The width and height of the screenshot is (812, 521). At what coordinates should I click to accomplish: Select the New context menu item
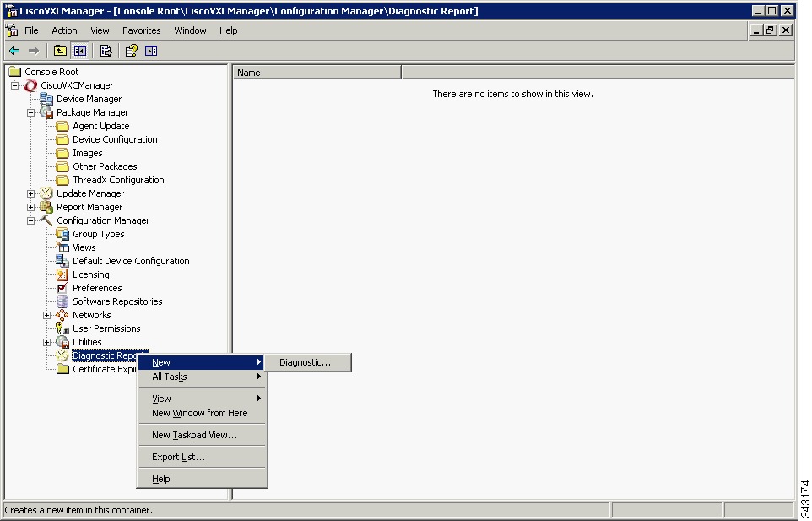pyautogui.click(x=202, y=362)
